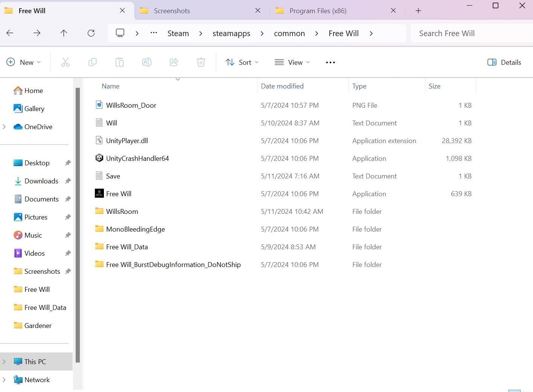Expand chevron after Free Will breadcrumb
The image size is (533, 392).
pos(371,33)
